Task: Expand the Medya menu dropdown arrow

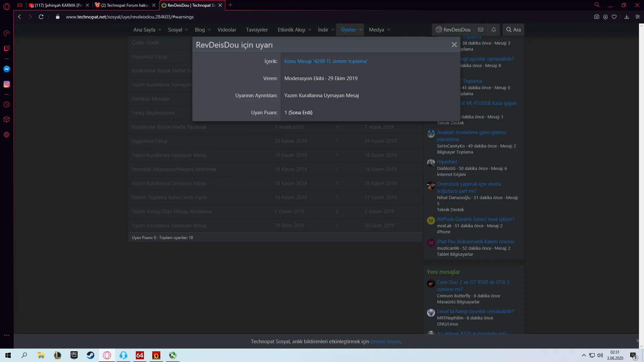Action: 389,30
